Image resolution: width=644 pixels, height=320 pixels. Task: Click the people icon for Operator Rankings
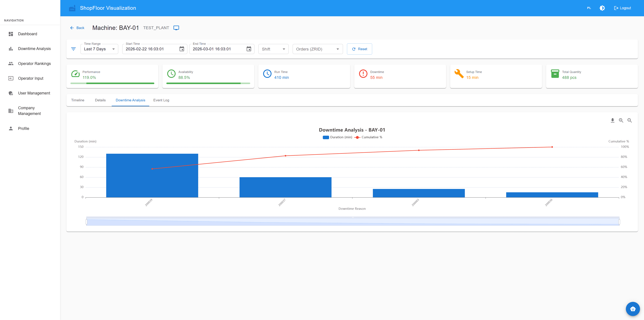(11, 64)
